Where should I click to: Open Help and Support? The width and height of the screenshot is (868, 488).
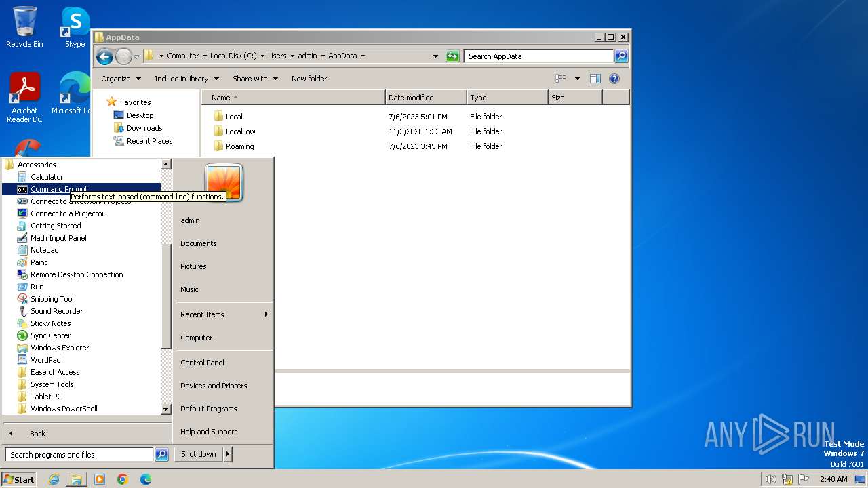click(209, 432)
